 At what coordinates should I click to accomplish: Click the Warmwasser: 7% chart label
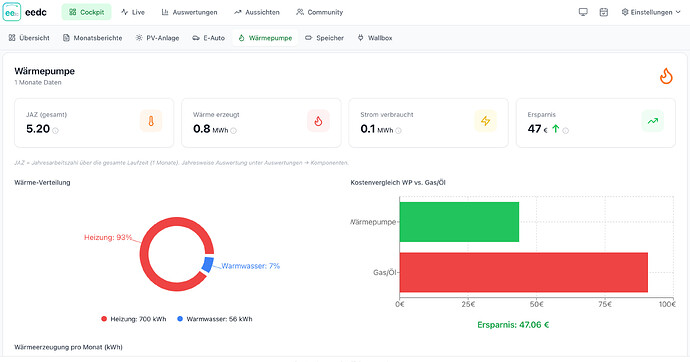point(250,266)
